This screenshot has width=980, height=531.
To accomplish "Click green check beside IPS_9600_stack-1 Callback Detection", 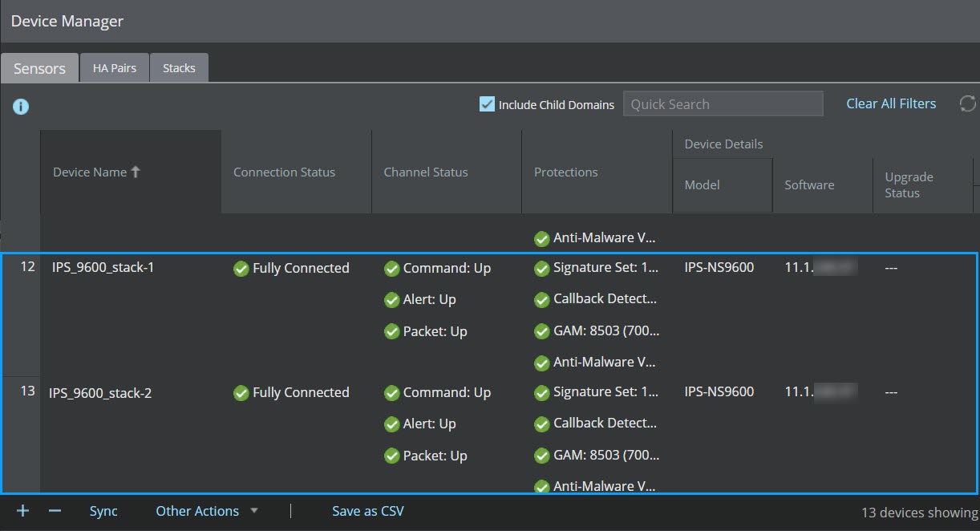I will (x=541, y=299).
